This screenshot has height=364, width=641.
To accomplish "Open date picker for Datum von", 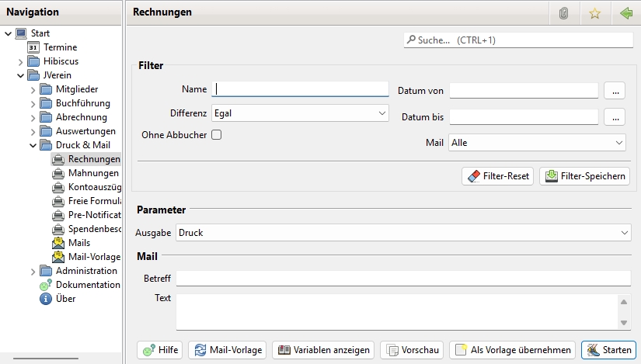I will (615, 91).
